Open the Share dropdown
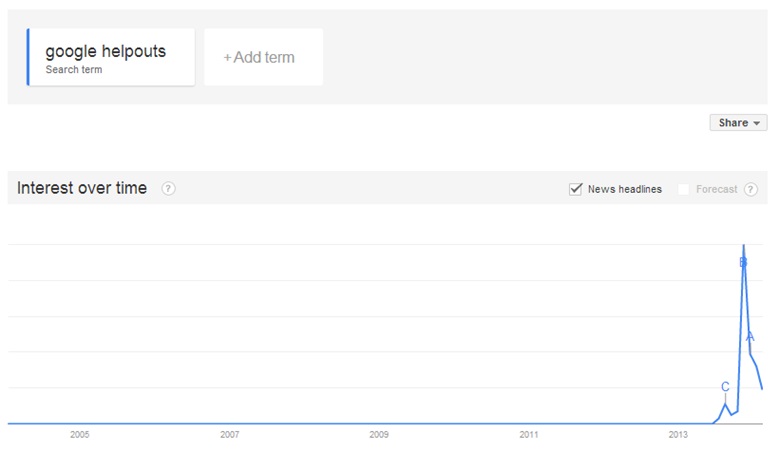The width and height of the screenshot is (777, 450). [x=738, y=122]
